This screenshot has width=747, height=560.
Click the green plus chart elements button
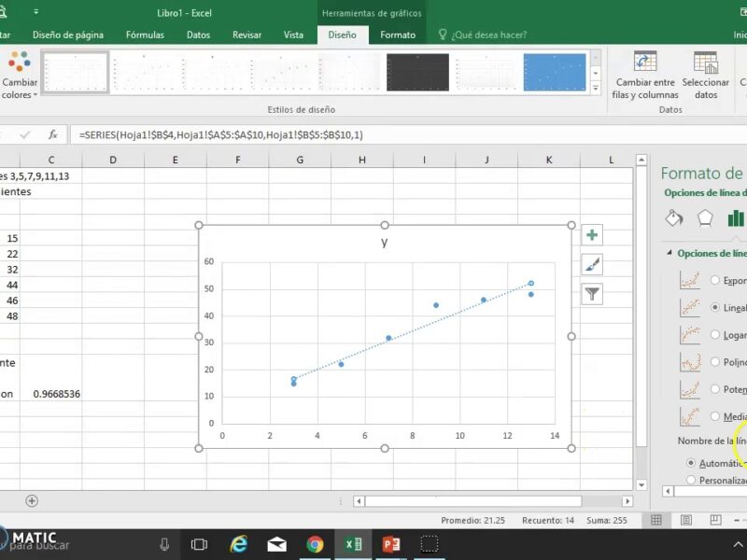click(x=592, y=235)
